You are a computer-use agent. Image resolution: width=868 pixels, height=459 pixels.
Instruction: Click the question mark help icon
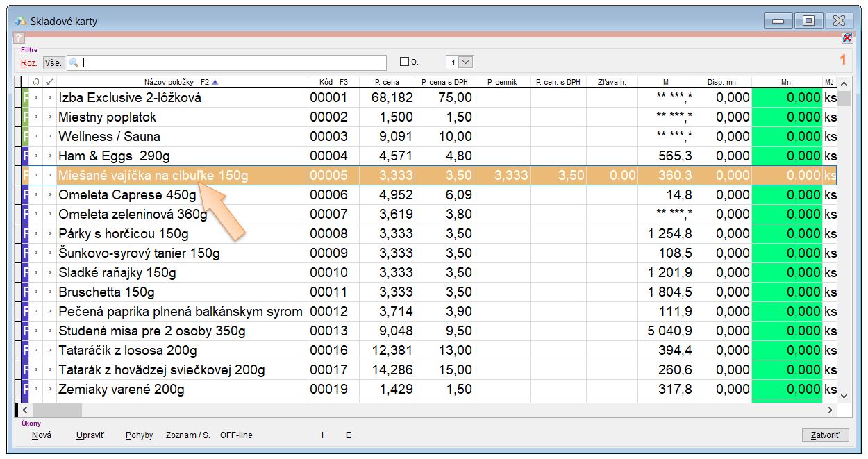pyautogui.click(x=19, y=38)
